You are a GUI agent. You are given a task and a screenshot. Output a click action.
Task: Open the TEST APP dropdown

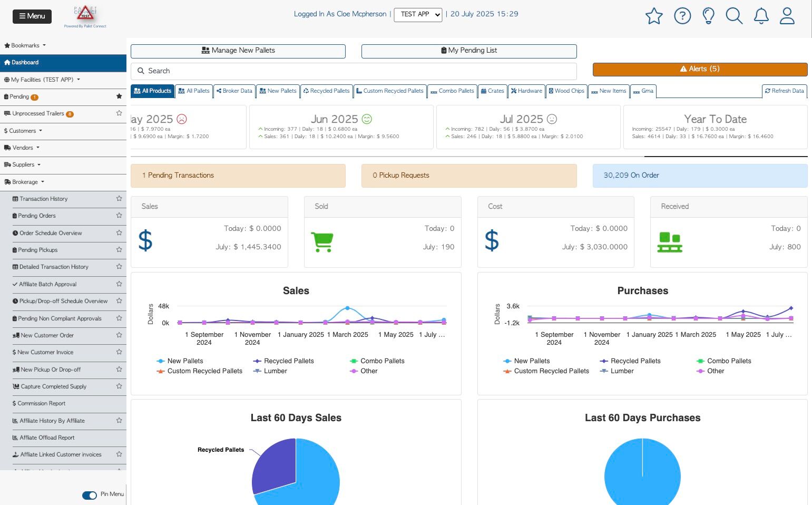coord(418,15)
